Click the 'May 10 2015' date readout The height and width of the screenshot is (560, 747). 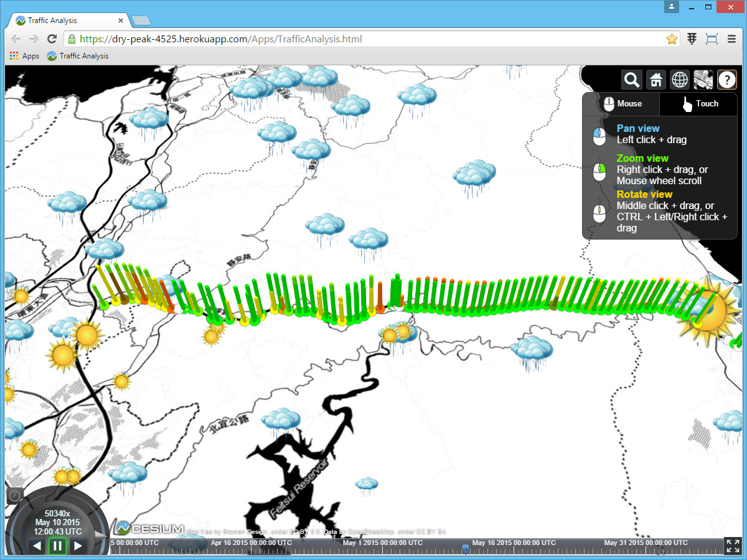point(57,523)
